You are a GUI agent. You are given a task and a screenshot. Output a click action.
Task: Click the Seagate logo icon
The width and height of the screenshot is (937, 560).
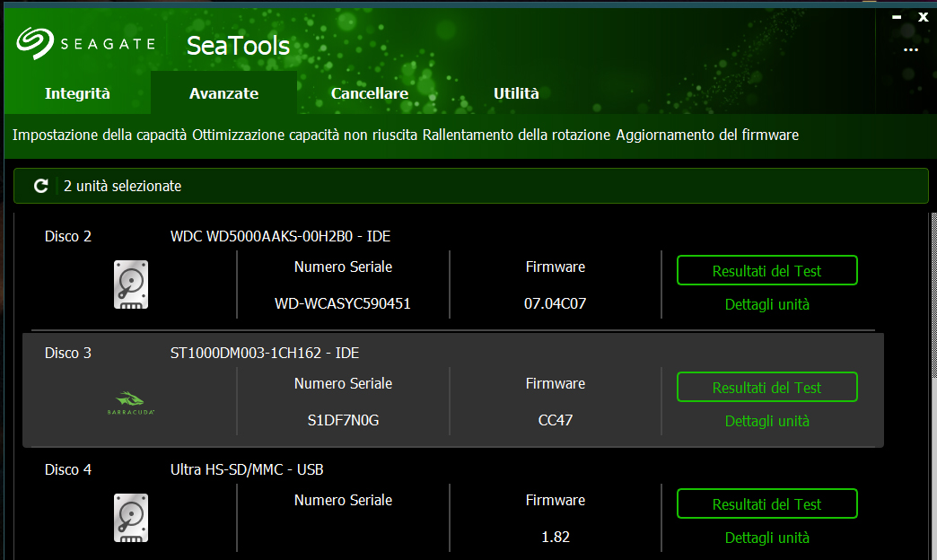tap(35, 44)
